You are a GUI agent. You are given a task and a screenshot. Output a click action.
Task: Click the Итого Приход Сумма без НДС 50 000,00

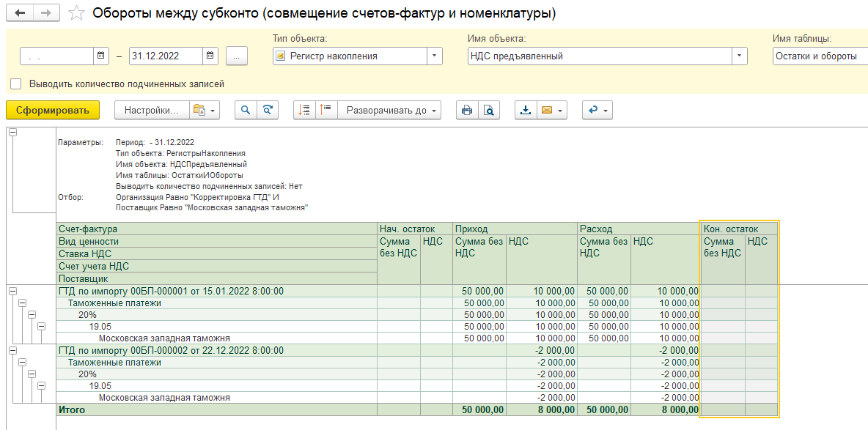[x=479, y=410]
